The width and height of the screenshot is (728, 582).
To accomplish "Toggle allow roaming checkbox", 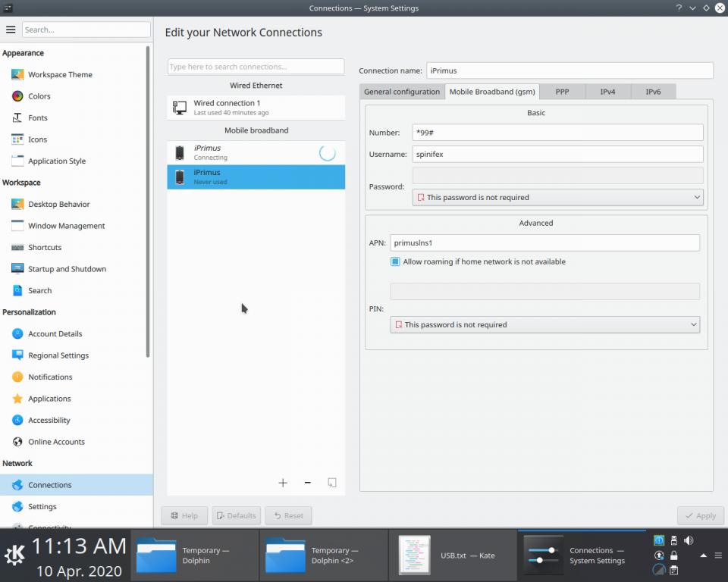I will [x=395, y=261].
